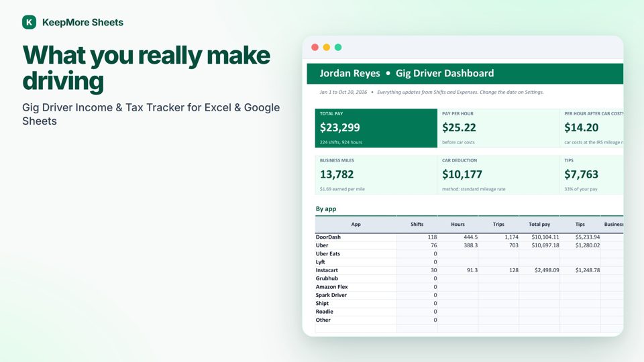The image size is (644, 362).
Task: Click DoorDash trips cell 1,174
Action: (x=498, y=237)
